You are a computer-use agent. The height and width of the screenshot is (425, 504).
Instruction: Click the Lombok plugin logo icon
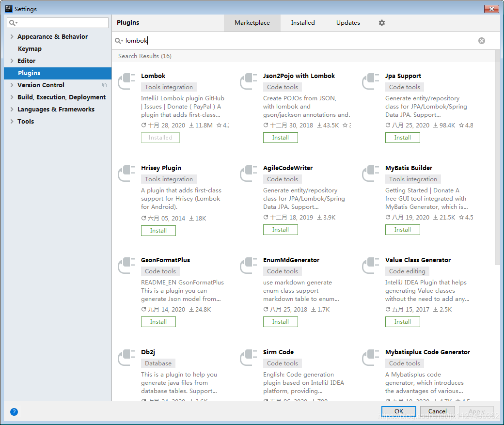tap(126, 81)
